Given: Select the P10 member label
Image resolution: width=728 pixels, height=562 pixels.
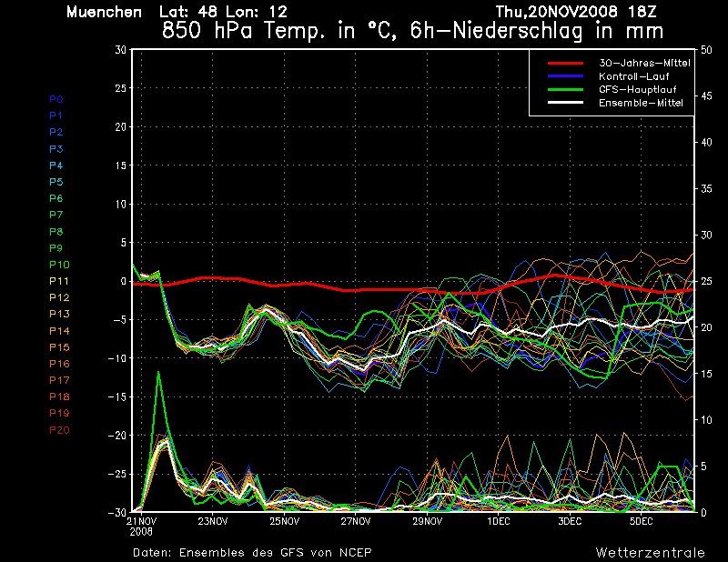Looking at the screenshot, I should [59, 265].
